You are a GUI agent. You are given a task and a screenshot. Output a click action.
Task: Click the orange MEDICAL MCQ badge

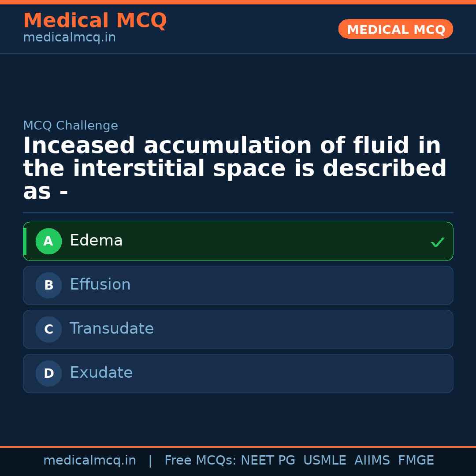click(x=395, y=29)
